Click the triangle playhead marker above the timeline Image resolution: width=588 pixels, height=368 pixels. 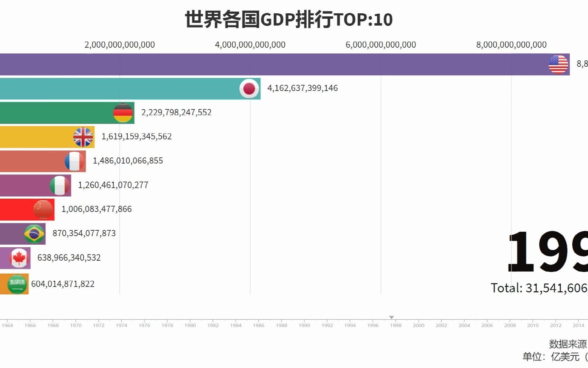pos(392,317)
